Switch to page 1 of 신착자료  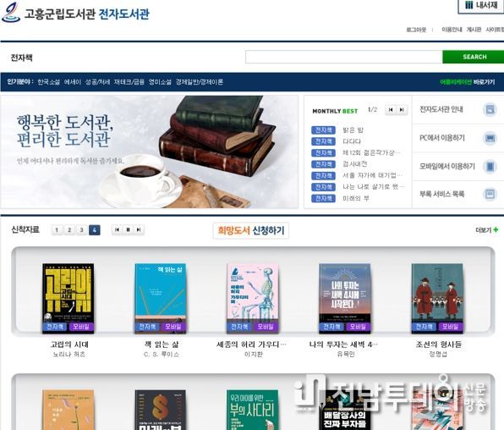57,229
